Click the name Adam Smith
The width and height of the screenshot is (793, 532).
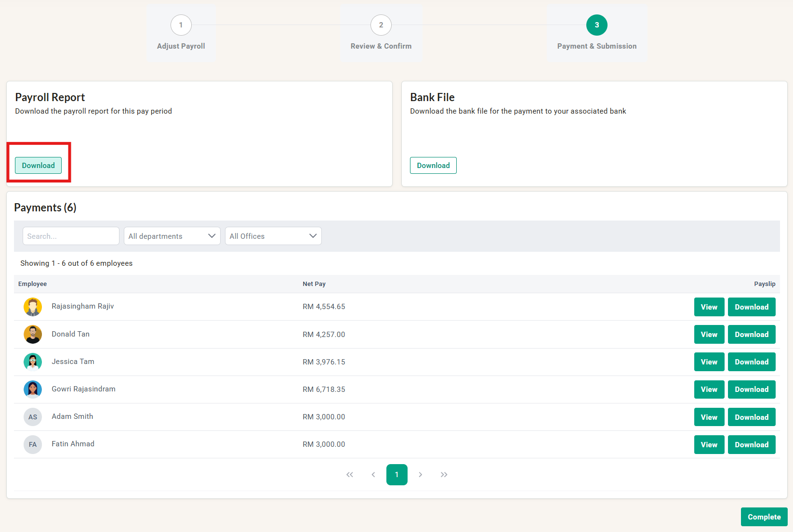(72, 416)
